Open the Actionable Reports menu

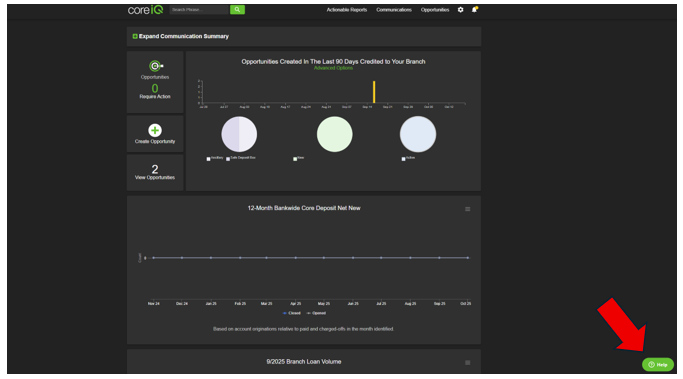click(347, 10)
